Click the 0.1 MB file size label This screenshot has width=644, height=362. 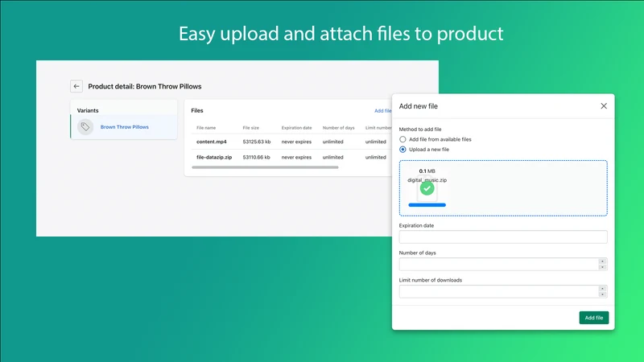point(427,171)
